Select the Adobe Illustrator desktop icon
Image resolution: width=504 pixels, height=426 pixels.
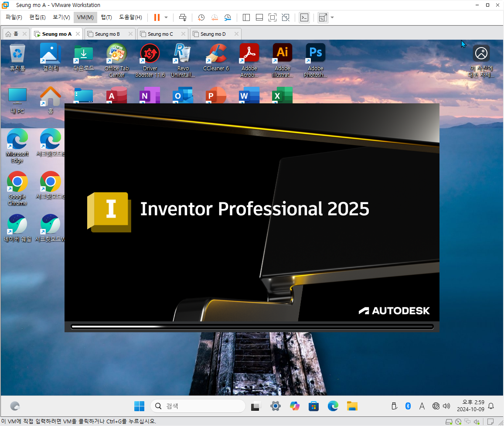pos(282,61)
